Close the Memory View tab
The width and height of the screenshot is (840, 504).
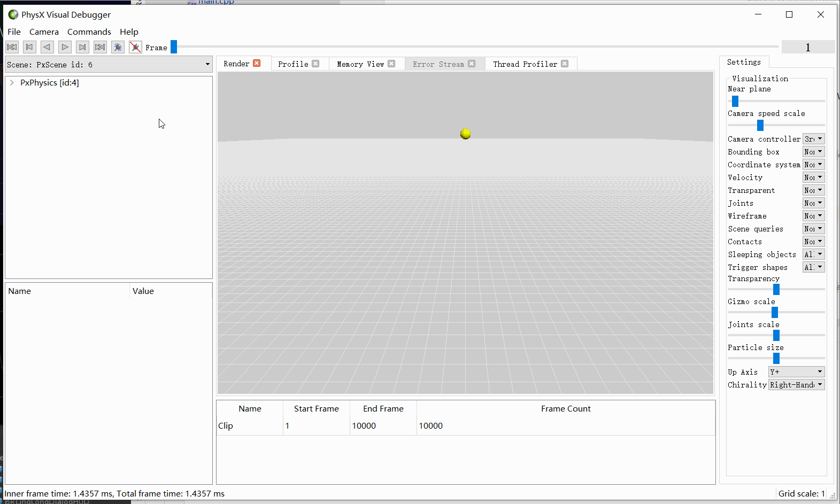point(391,64)
